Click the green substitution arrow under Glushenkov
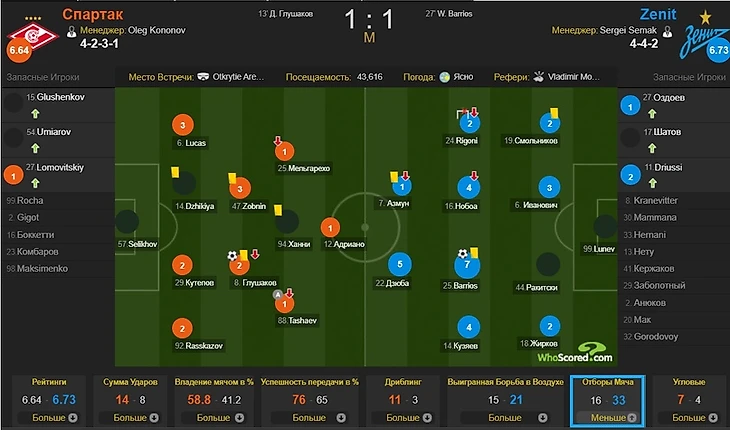Viewport: 730px width, 430px height. pyautogui.click(x=35, y=114)
